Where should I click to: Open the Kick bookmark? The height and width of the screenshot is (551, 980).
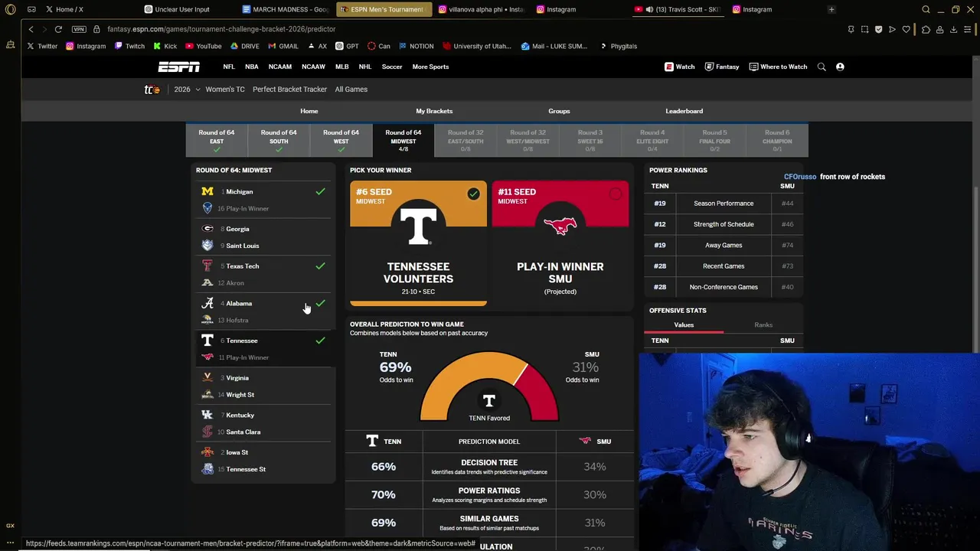(x=165, y=46)
